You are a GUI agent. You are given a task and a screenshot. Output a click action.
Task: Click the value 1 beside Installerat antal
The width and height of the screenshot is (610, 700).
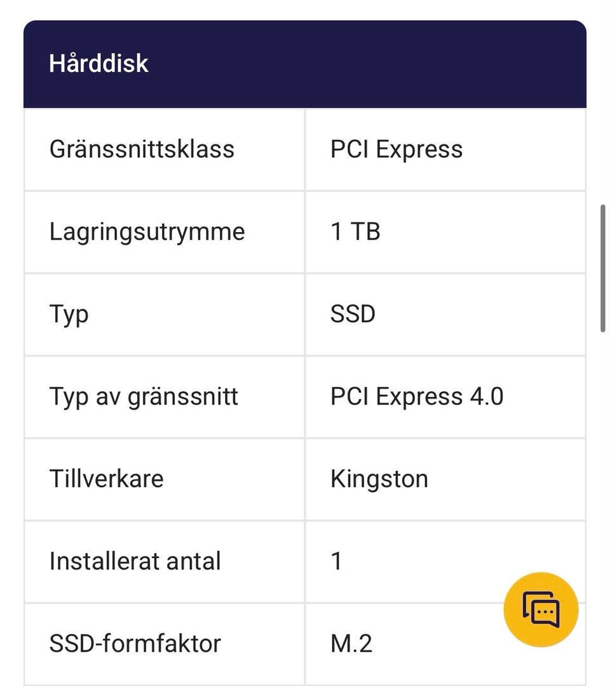[x=337, y=561]
